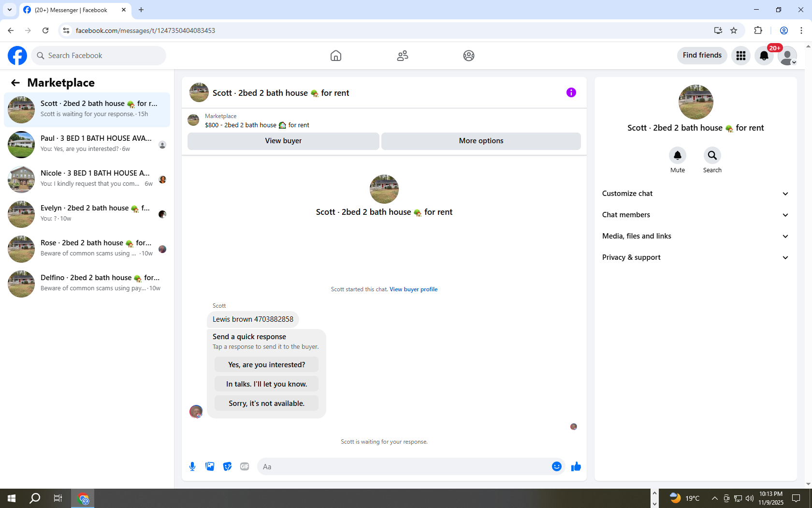Open the Delfino 2bed 2 bath conversation
The height and width of the screenshot is (508, 812).
(x=87, y=284)
